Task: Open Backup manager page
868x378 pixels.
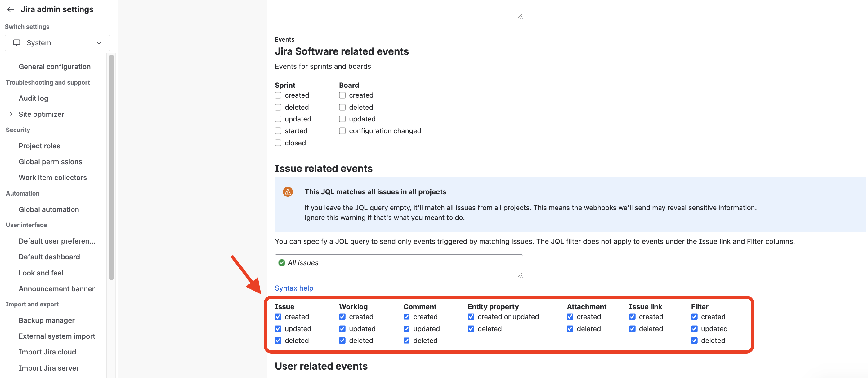Action: coord(47,320)
